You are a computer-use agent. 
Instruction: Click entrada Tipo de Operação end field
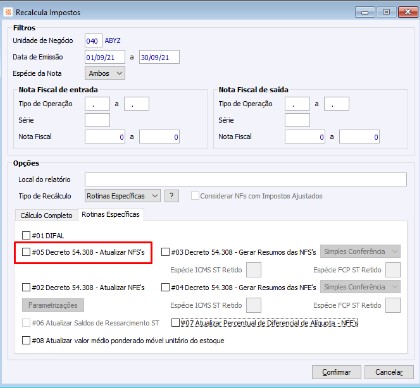pyautogui.click(x=137, y=104)
